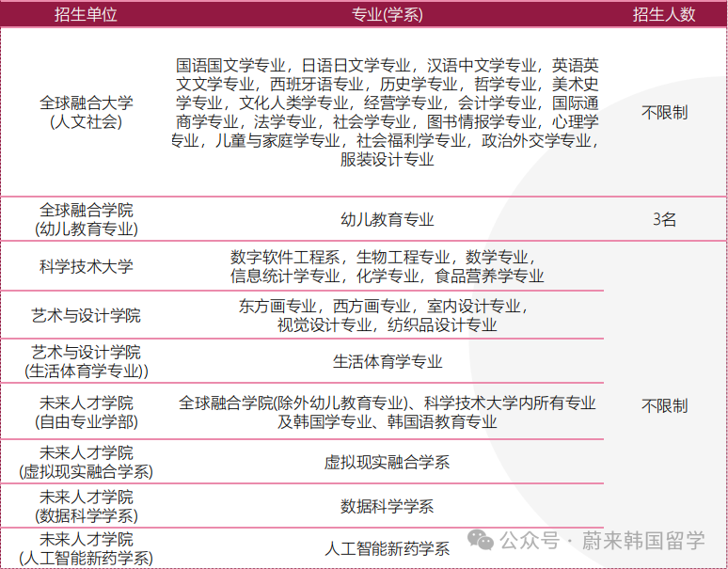Click the 生活体育学专业 major cell

click(388, 361)
